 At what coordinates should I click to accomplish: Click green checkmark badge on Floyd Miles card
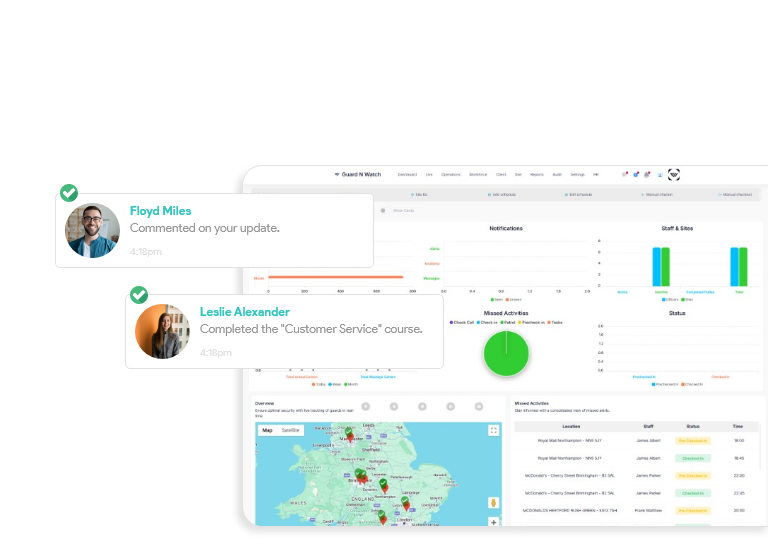pyautogui.click(x=68, y=193)
